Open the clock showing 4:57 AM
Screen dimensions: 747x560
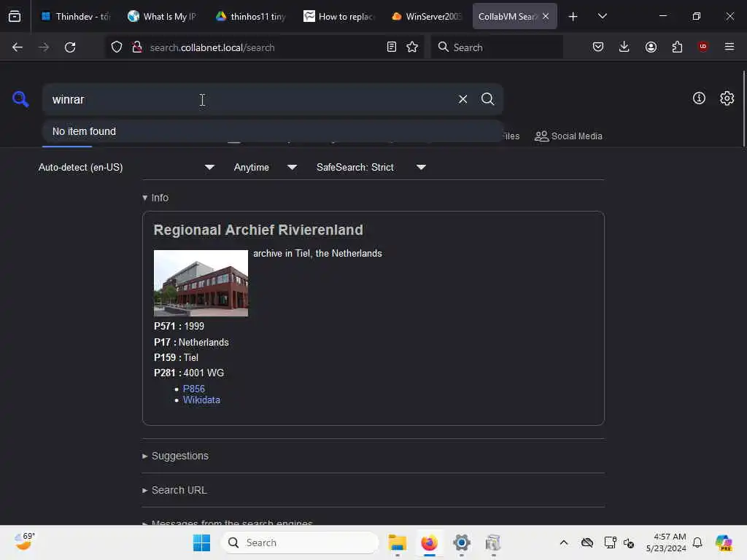[x=665, y=542]
